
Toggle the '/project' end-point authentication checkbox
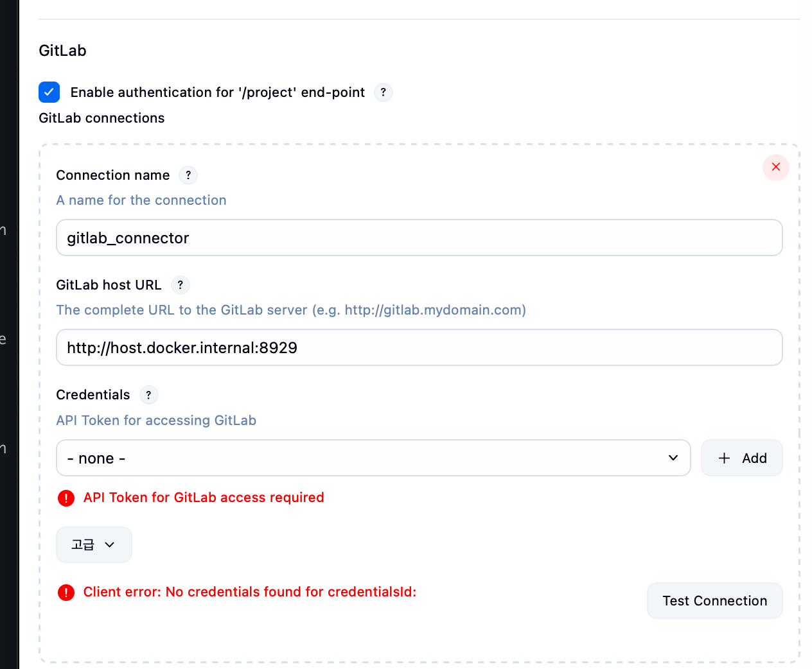(x=49, y=92)
